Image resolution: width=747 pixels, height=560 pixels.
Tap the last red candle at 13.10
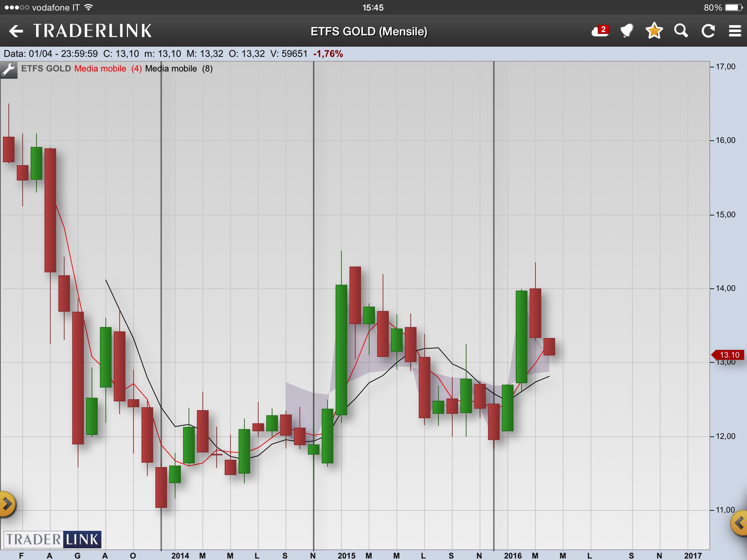click(x=549, y=347)
